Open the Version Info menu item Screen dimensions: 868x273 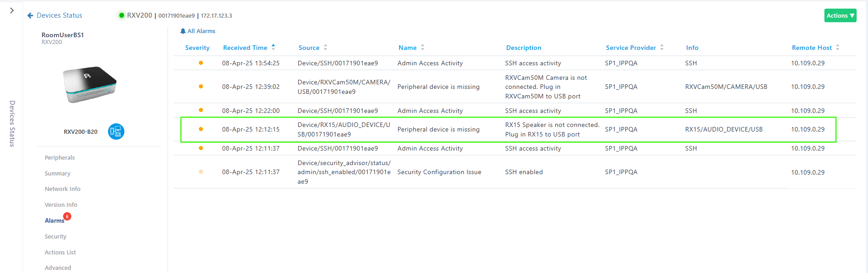[x=61, y=205]
